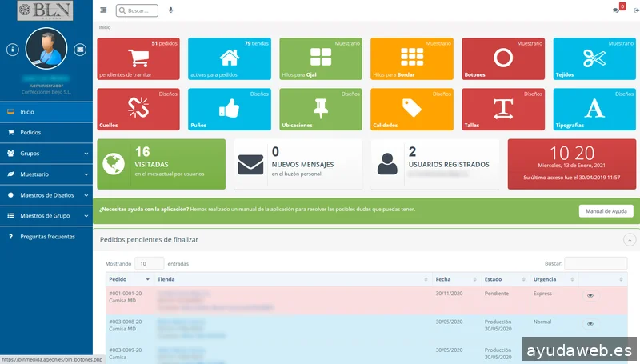The width and height of the screenshot is (640, 364).
Task: Click the Express urgency cell
Action: (542, 294)
